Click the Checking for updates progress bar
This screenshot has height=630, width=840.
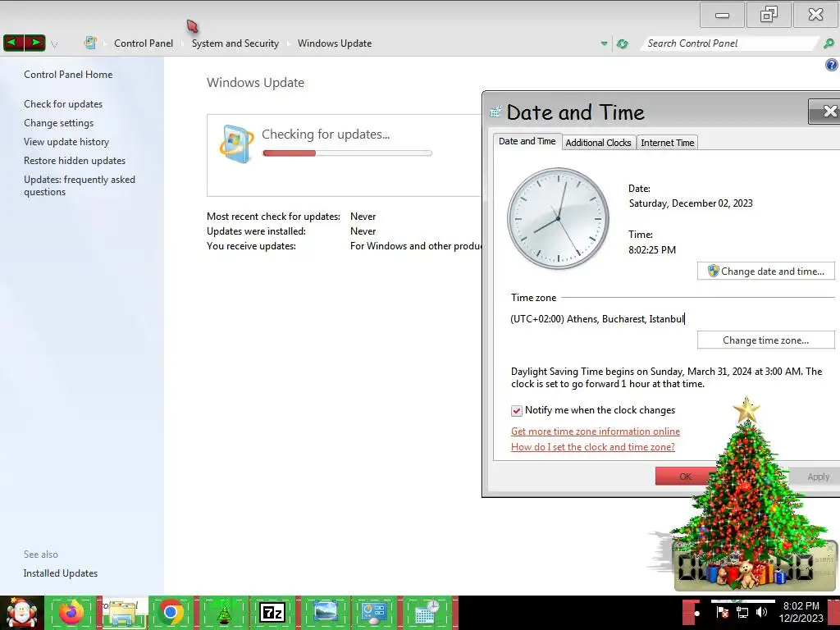pos(347,153)
